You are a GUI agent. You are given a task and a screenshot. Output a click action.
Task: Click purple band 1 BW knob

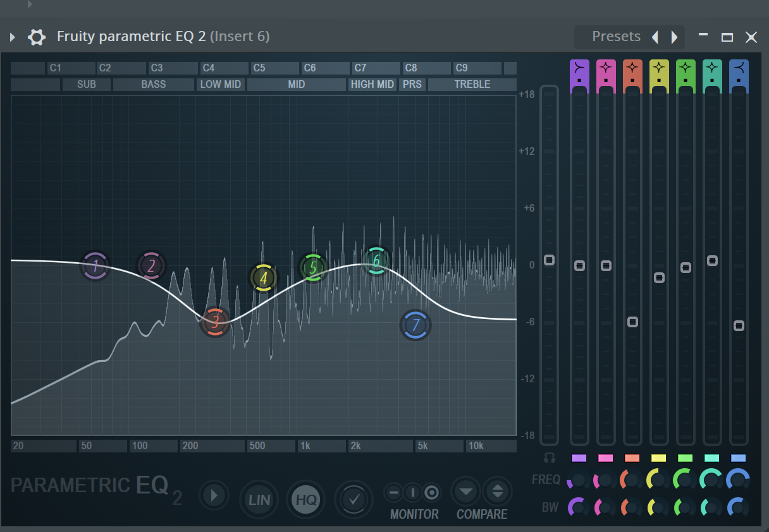[x=578, y=507]
